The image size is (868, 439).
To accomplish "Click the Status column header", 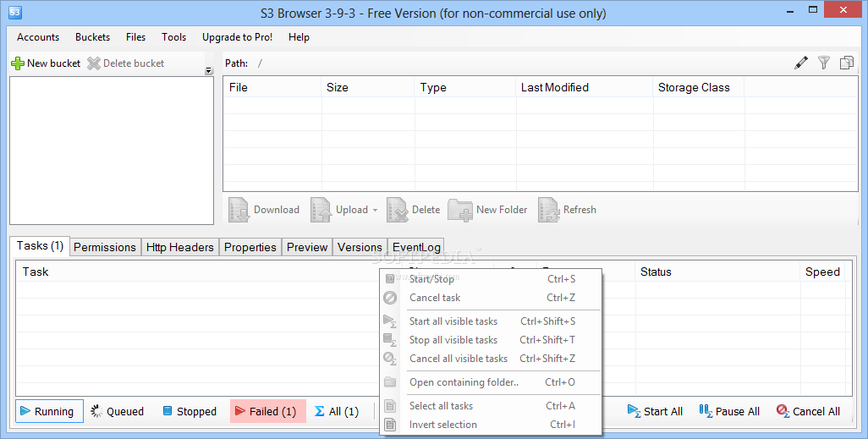I will click(717, 272).
